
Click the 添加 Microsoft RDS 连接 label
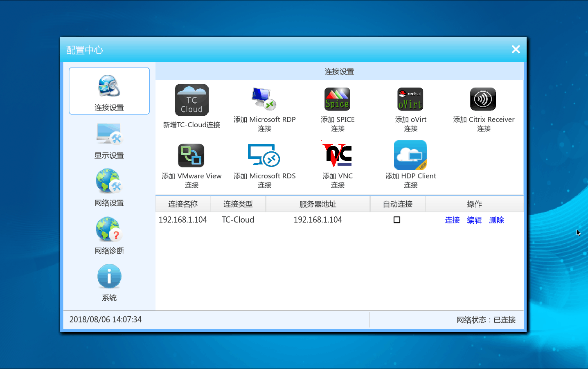tap(264, 180)
